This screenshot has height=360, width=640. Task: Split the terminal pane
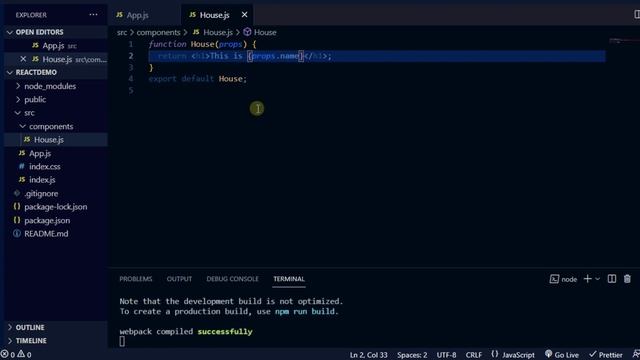[x=611, y=279]
